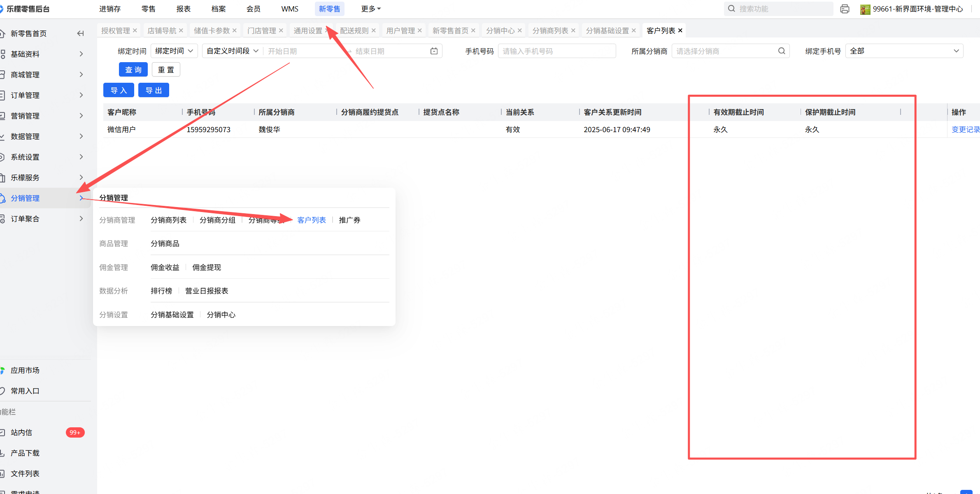This screenshot has width=980, height=494.
Task: Click the 导出 button
Action: pyautogui.click(x=154, y=90)
